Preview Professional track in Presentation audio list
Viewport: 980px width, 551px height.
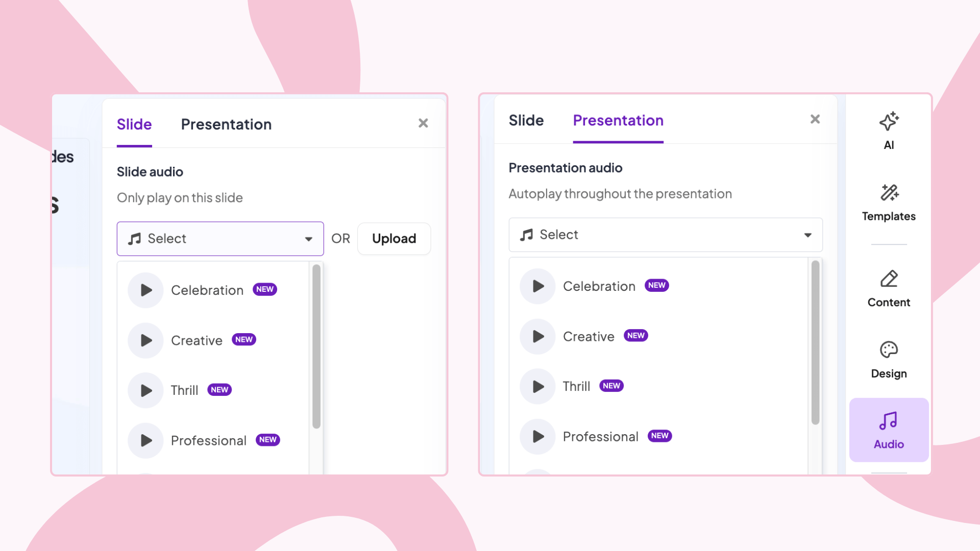537,437
